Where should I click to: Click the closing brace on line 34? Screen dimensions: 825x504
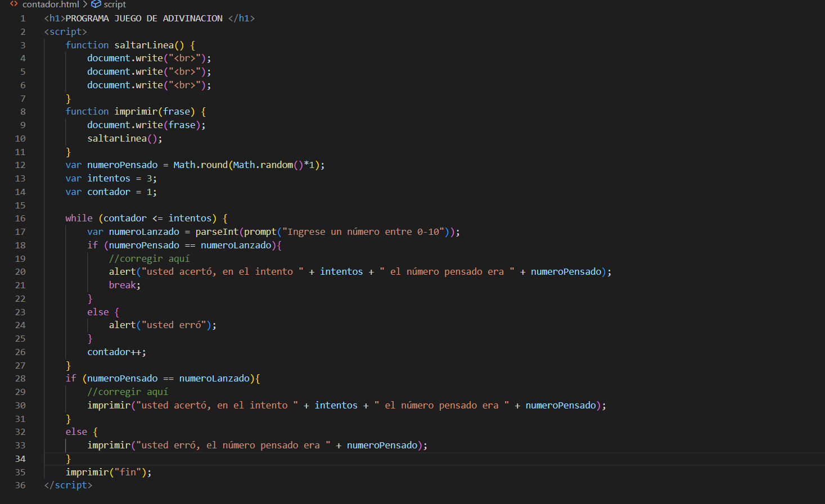[x=68, y=459]
